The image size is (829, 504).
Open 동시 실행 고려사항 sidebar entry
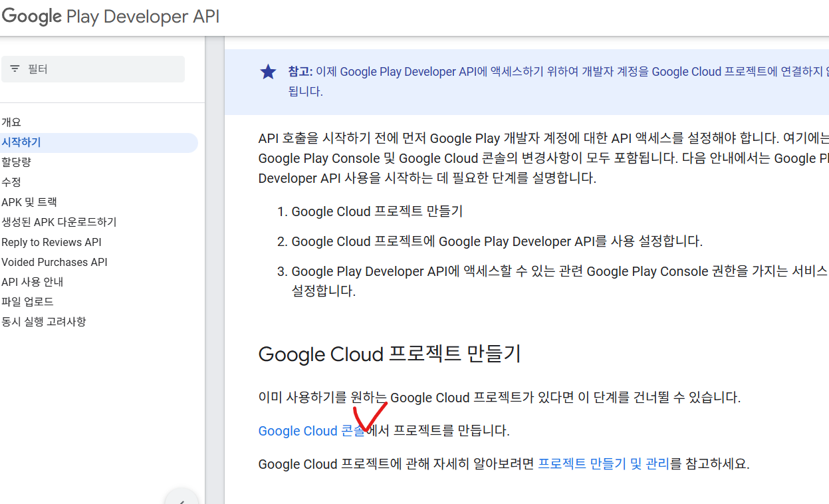[x=43, y=322]
